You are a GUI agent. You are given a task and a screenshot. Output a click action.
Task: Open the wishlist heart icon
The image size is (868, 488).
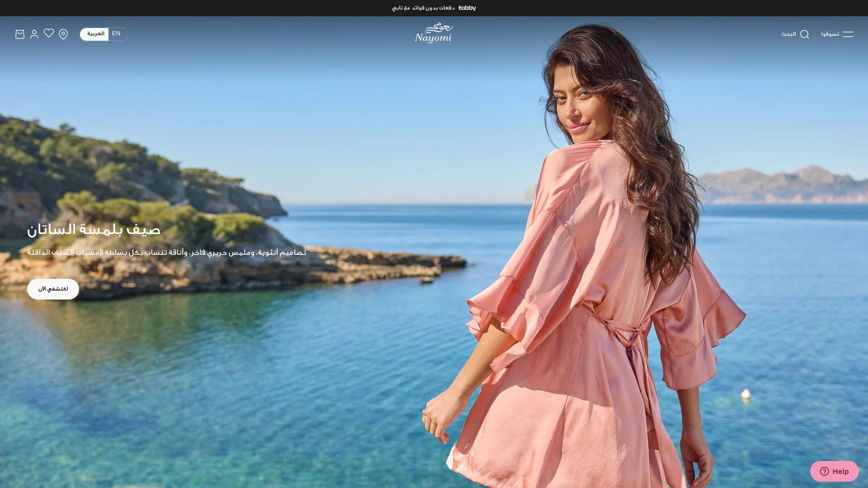point(49,33)
